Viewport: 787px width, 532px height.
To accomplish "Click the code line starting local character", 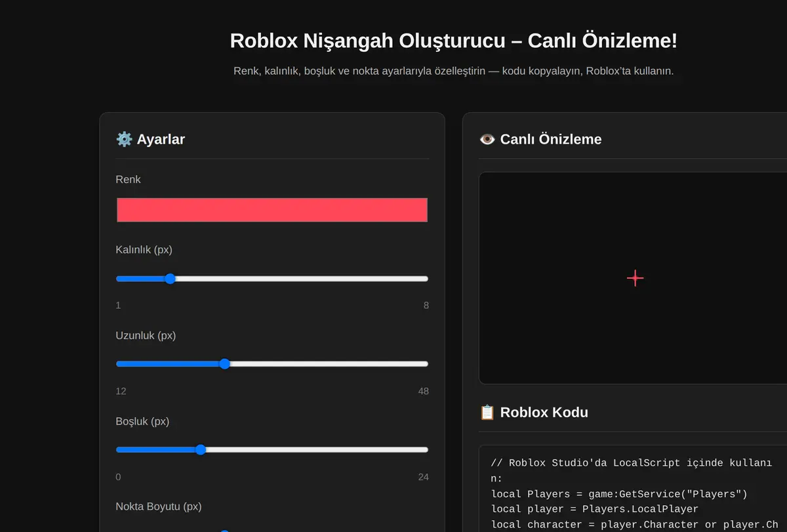I will (634, 525).
